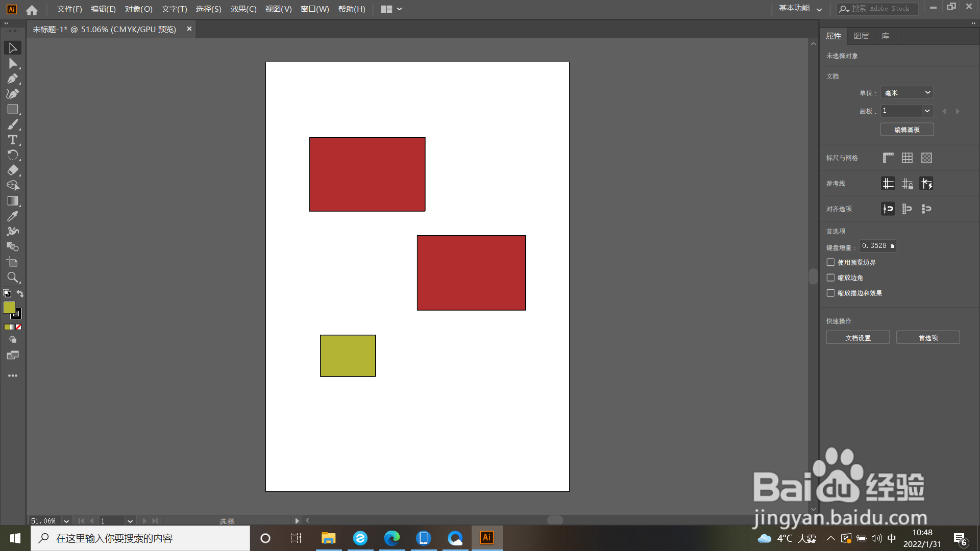Open the zoom level dropdown at bottom
Viewport: 980px width, 551px height.
(66, 521)
